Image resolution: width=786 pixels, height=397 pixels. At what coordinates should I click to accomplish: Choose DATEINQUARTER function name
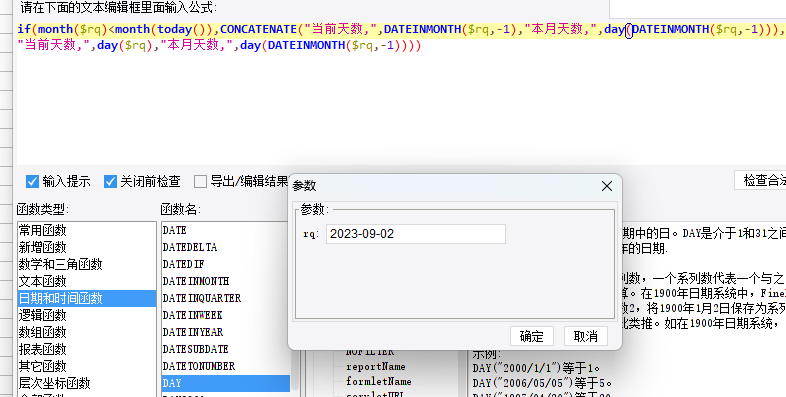[x=225, y=298]
